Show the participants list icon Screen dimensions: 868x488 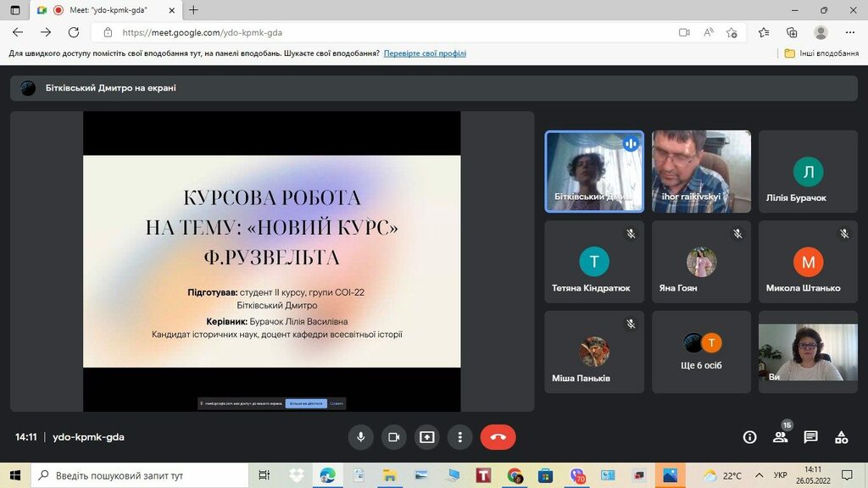(x=780, y=437)
